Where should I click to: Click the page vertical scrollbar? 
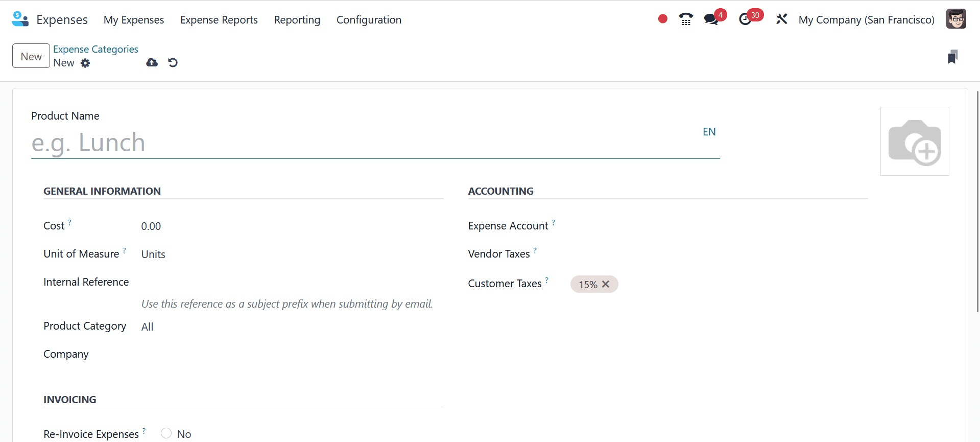click(x=977, y=202)
